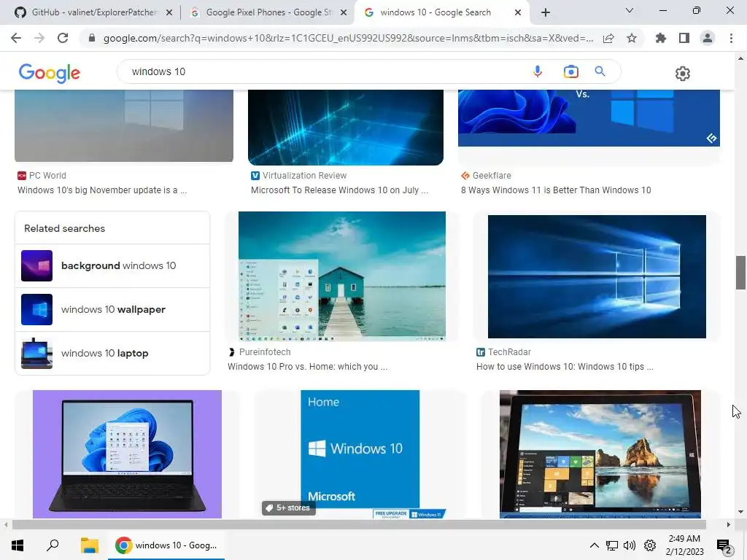Open network status tray icon
This screenshot has height=560, width=747.
(612, 545)
